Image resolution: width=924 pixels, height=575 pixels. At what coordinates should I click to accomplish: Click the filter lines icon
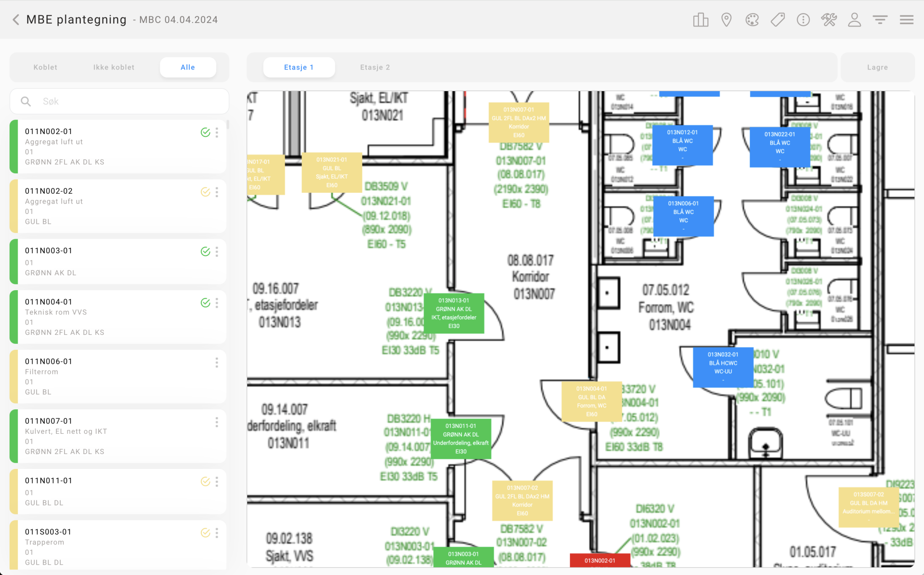click(x=880, y=20)
